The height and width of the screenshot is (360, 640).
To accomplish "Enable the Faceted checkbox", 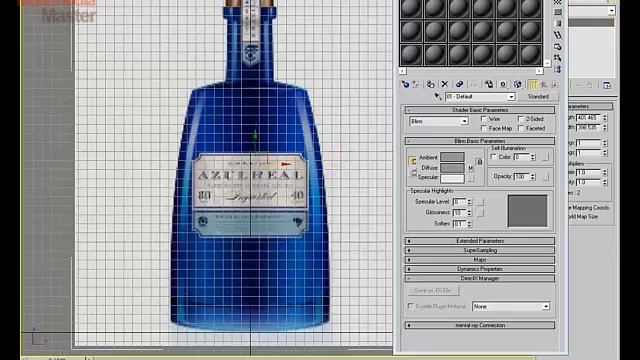I will [x=521, y=128].
